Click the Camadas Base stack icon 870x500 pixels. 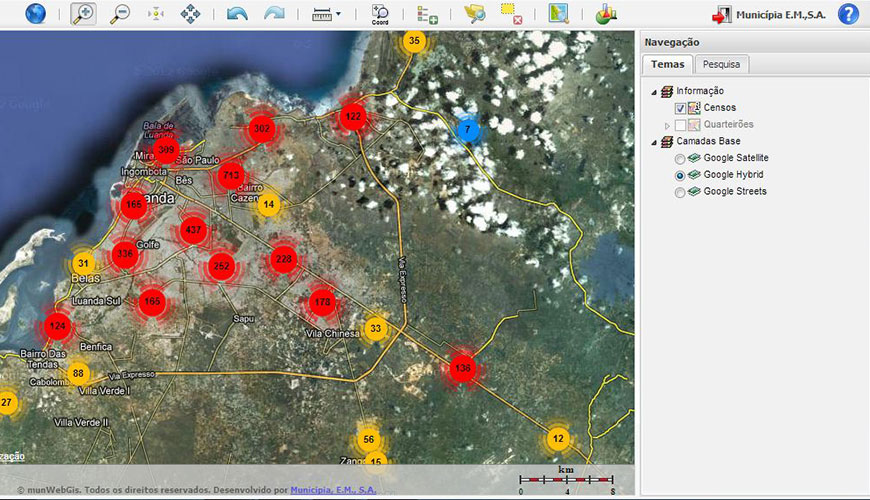(667, 142)
